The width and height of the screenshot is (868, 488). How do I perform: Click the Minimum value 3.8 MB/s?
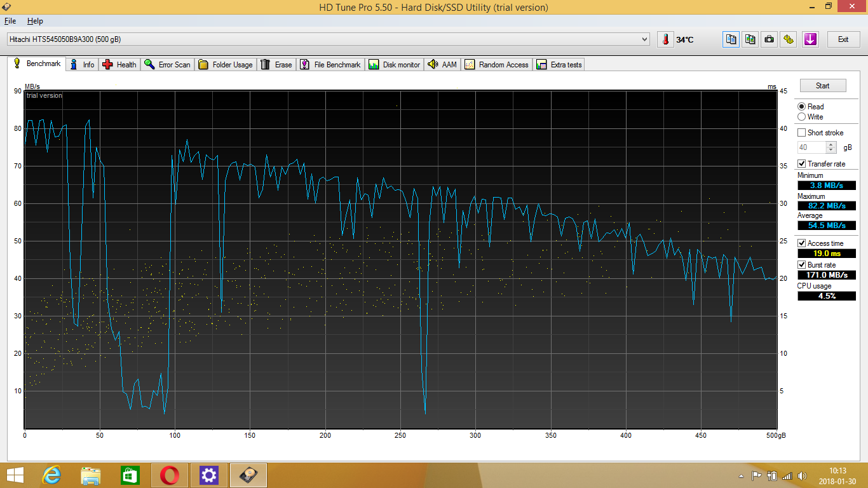coord(827,186)
